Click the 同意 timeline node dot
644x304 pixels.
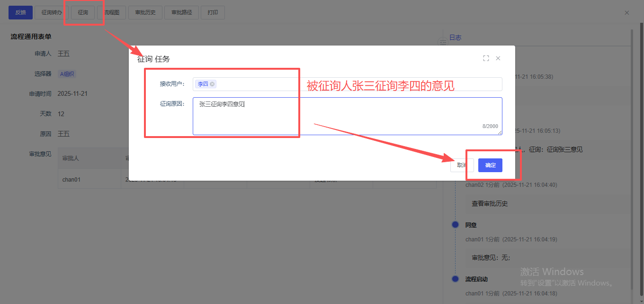pyautogui.click(x=455, y=225)
